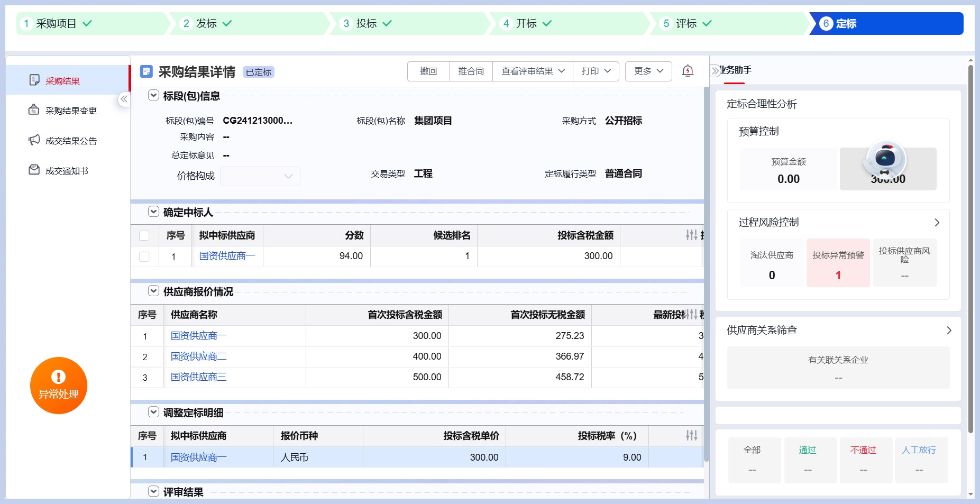The image size is (980, 504).
Task: Toggle the select-all checkbox in 确定中标人 header
Action: click(x=144, y=235)
